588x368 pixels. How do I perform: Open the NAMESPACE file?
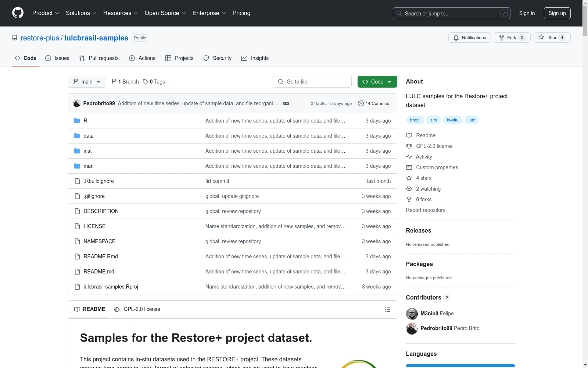pyautogui.click(x=100, y=241)
